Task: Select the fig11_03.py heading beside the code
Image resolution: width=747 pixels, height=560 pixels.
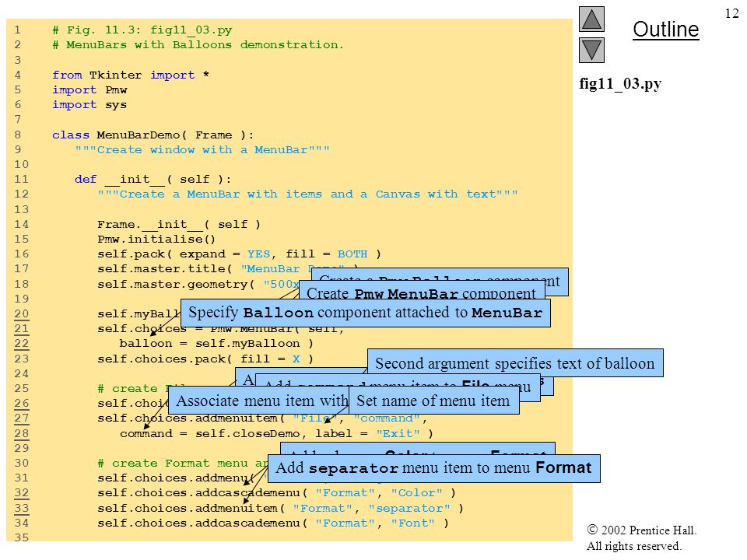Action: coord(620,84)
